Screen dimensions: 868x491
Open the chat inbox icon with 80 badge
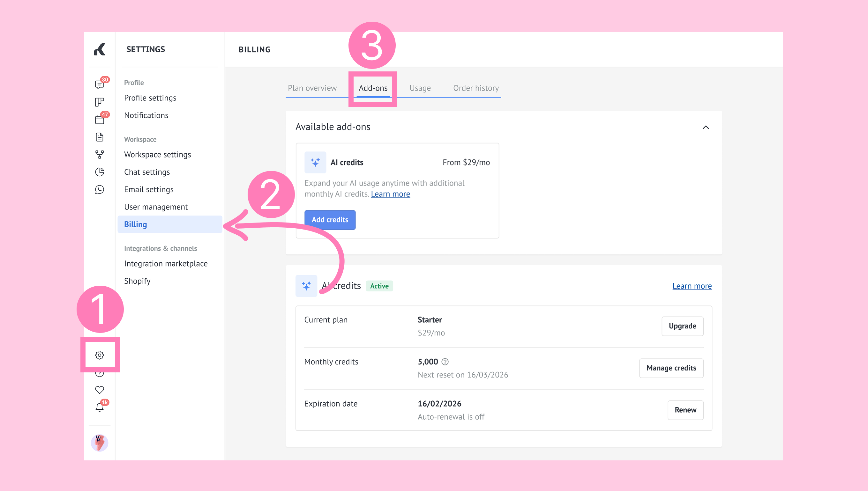(x=100, y=84)
